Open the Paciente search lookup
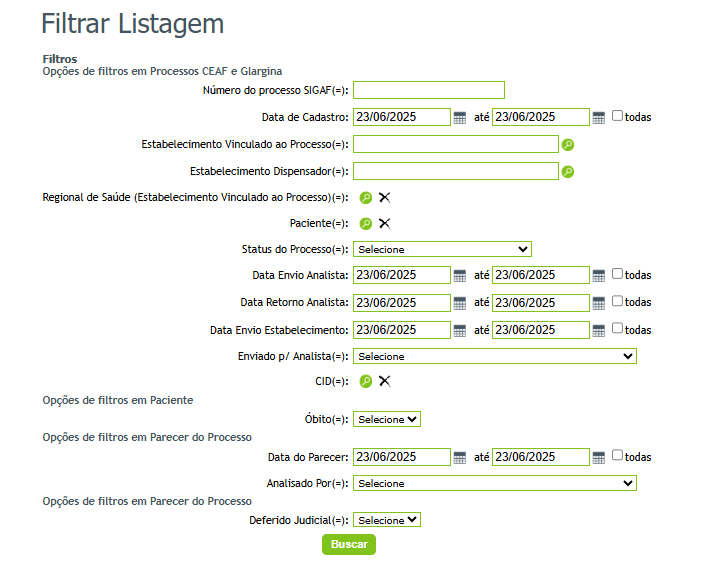 click(x=366, y=224)
